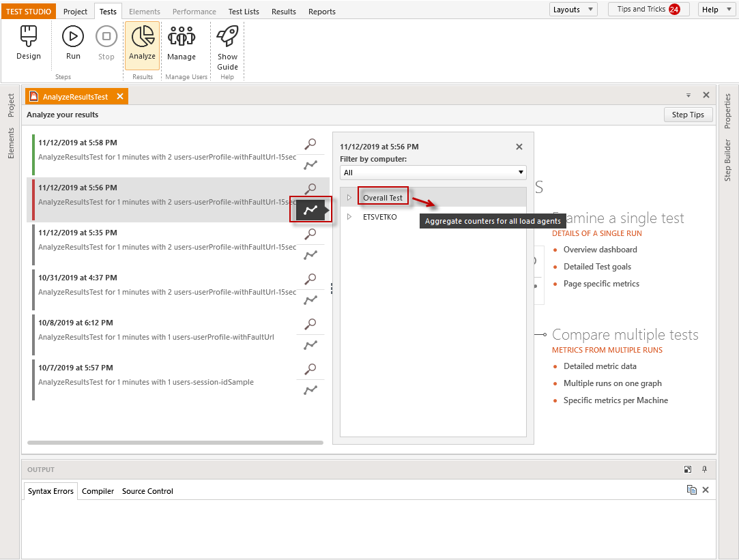This screenshot has height=560, width=739.
Task: Switch to the Tests ribbon tab
Action: (108, 12)
